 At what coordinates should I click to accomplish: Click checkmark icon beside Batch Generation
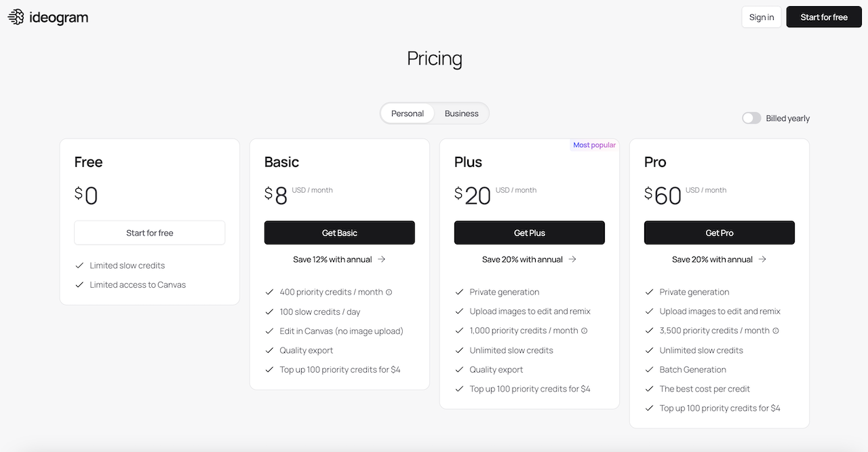649,370
